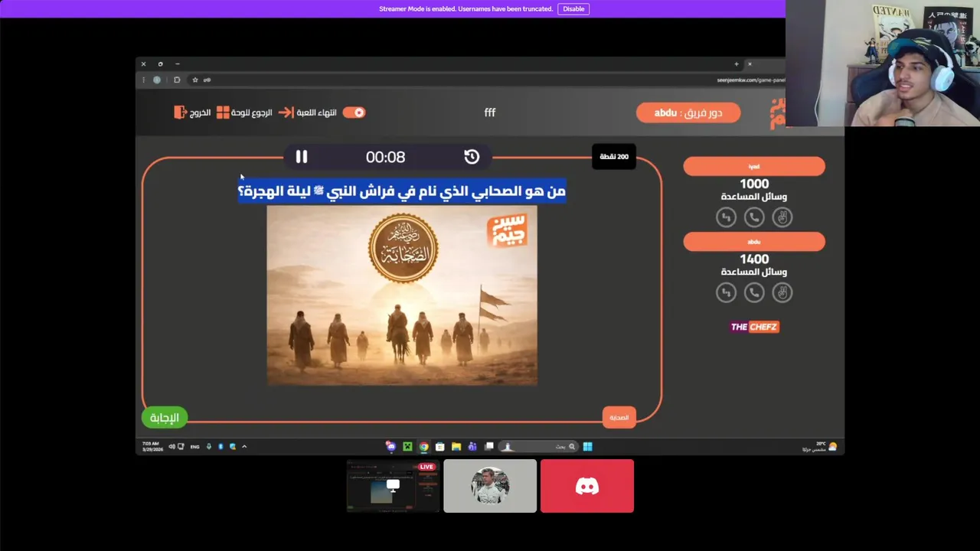Open the Windows Start menu

587,446
